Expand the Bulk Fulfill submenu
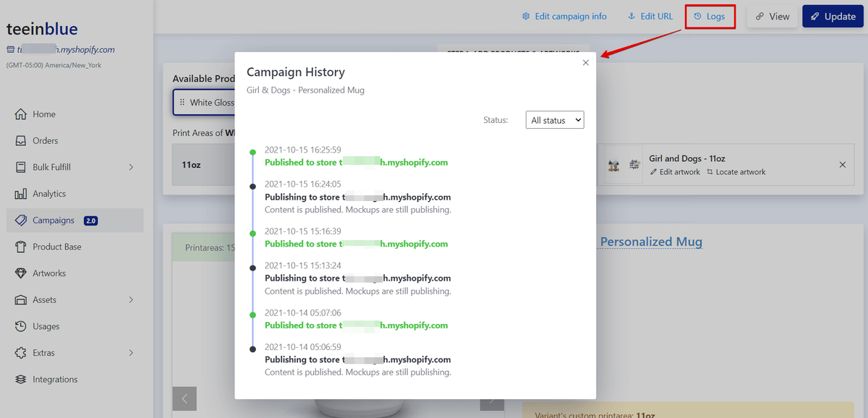Screen dimensions: 868x418 click(x=131, y=167)
